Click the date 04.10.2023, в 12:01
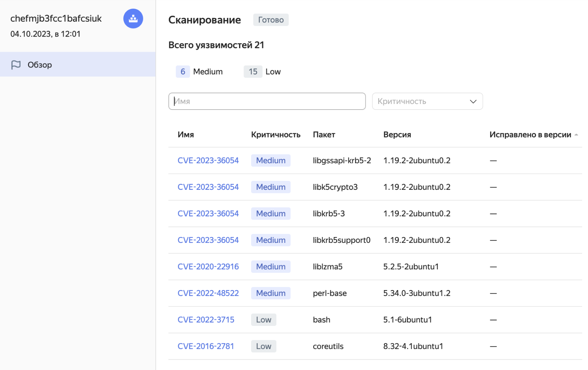Screen dimensions: 588x370 (45, 34)
